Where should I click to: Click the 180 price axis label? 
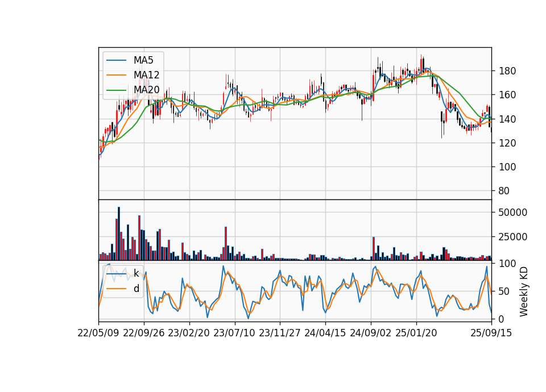(x=507, y=71)
